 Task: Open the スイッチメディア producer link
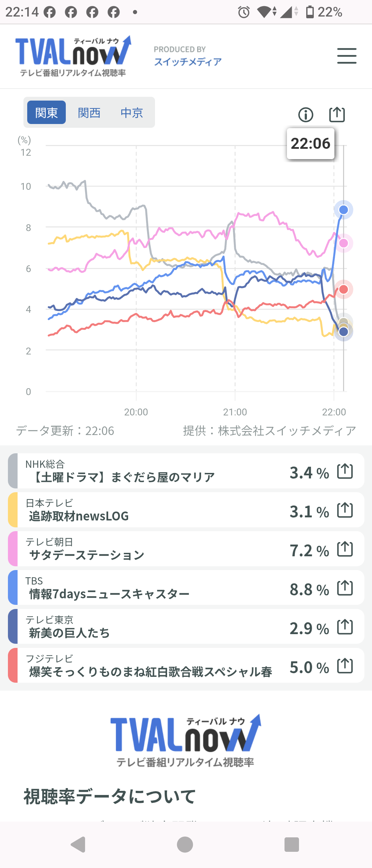click(188, 62)
